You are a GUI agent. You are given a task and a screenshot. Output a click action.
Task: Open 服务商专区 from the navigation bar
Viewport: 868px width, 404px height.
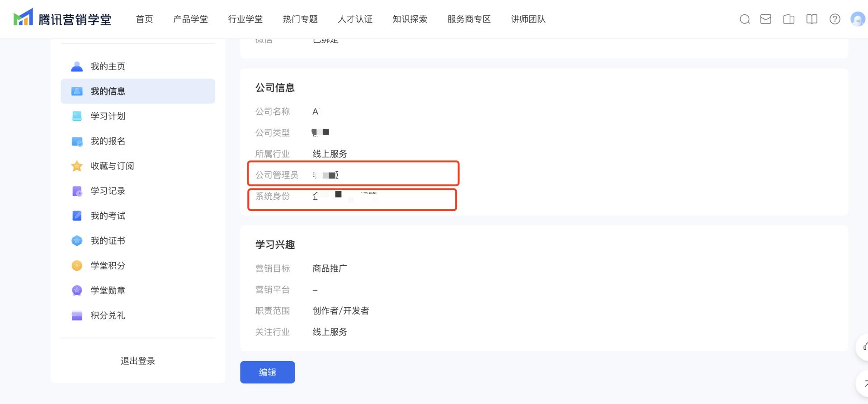[469, 19]
